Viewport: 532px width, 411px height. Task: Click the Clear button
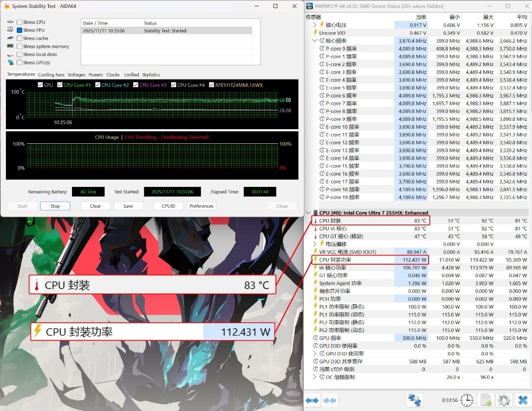click(x=95, y=206)
